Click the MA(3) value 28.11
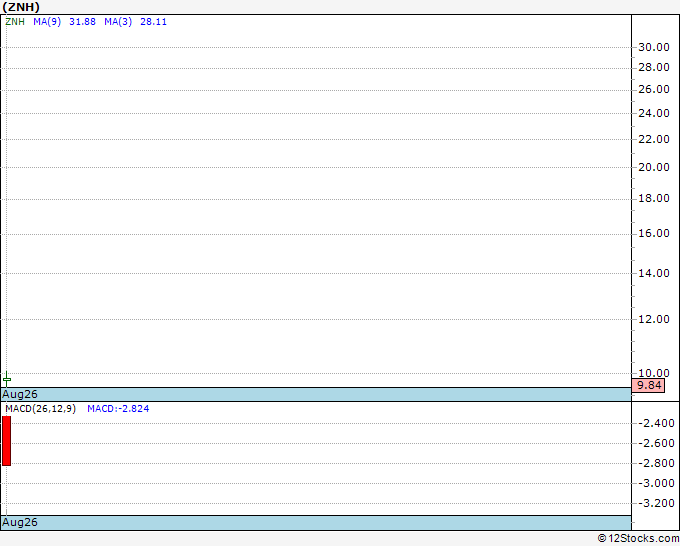This screenshot has width=680, height=546. [x=154, y=22]
